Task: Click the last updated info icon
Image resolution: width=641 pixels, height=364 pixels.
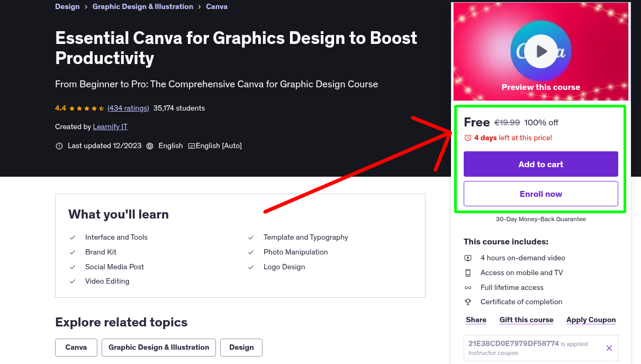Action: 59,146
